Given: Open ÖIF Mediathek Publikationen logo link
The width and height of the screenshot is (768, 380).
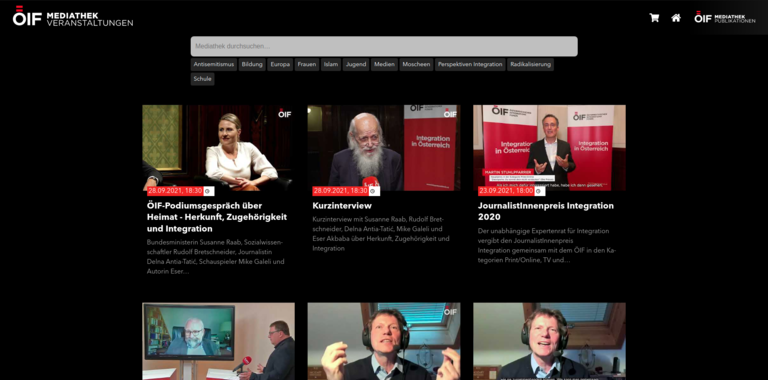Looking at the screenshot, I should pos(724,18).
